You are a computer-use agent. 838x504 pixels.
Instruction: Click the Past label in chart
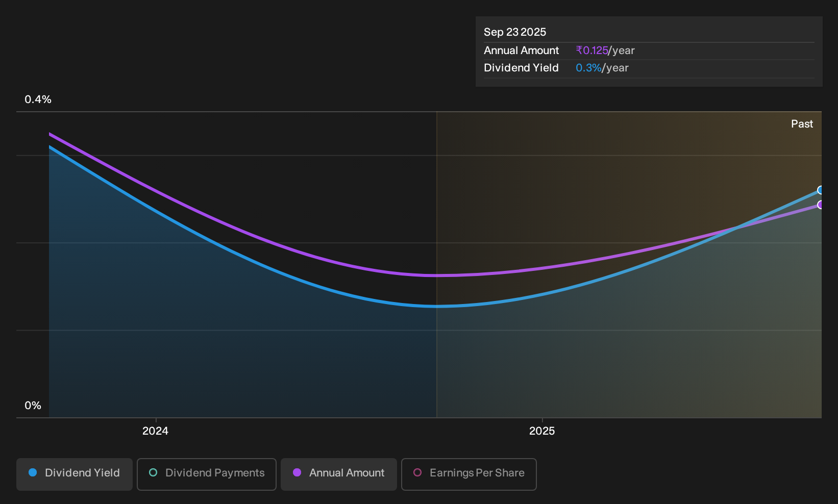pos(802,124)
